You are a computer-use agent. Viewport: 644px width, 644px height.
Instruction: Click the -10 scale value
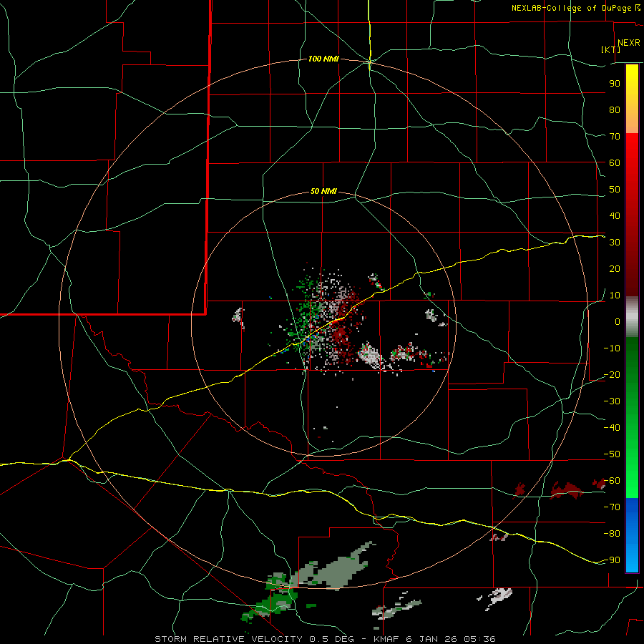coord(612,348)
